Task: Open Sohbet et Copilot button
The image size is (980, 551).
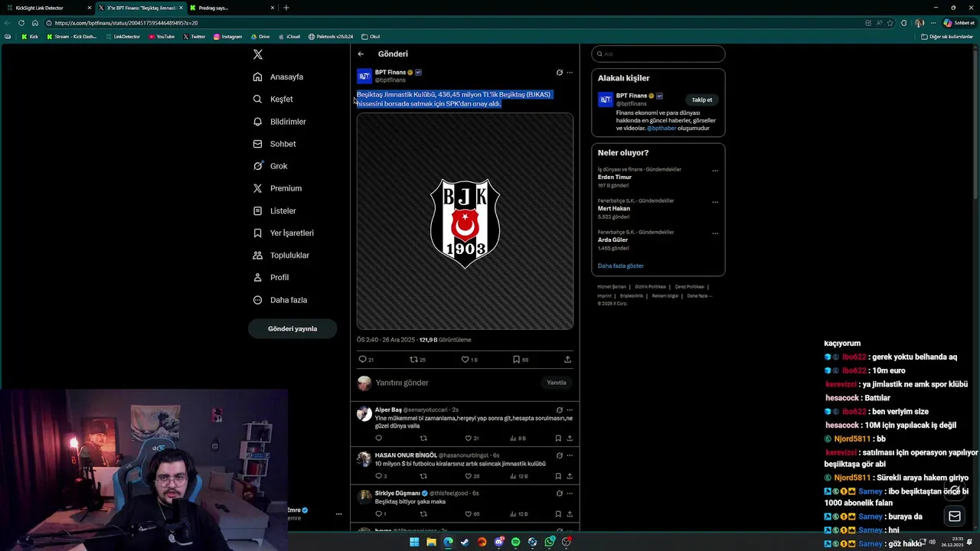Action: click(x=959, y=23)
